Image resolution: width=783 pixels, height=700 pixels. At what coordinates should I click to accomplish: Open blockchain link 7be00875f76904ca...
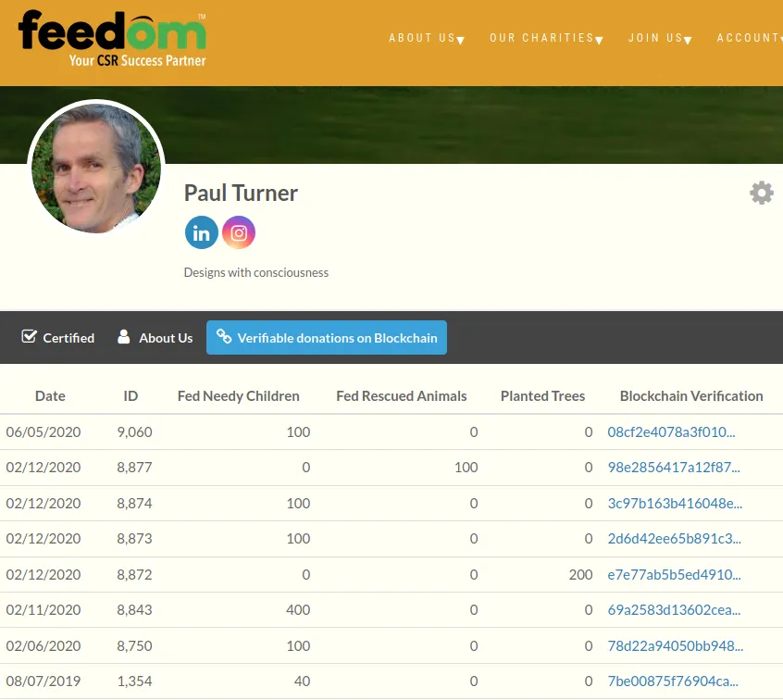pos(673,681)
